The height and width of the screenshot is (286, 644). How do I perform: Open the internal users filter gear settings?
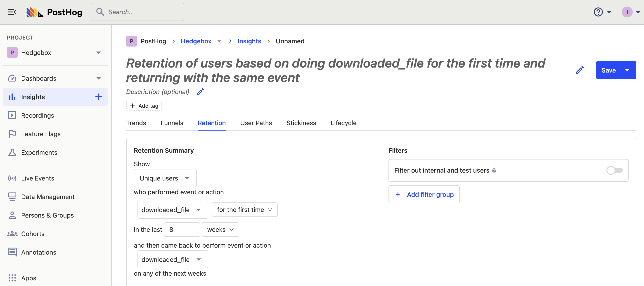[494, 170]
